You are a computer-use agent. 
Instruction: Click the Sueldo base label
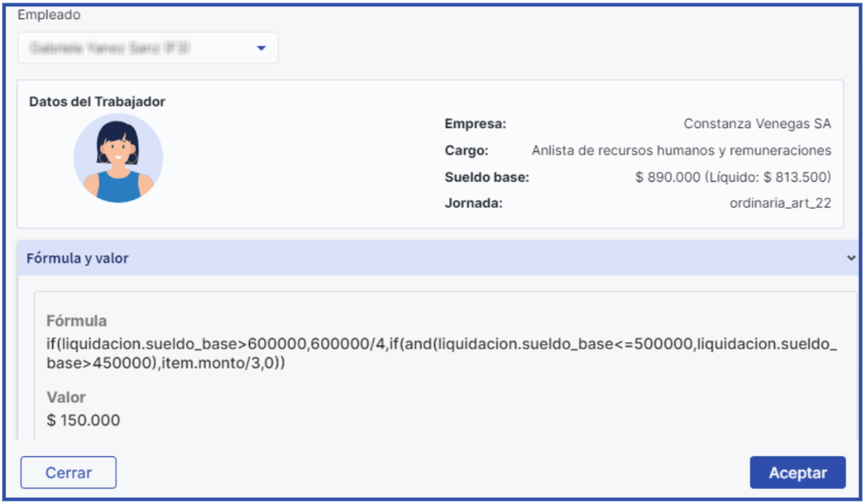coord(486,177)
